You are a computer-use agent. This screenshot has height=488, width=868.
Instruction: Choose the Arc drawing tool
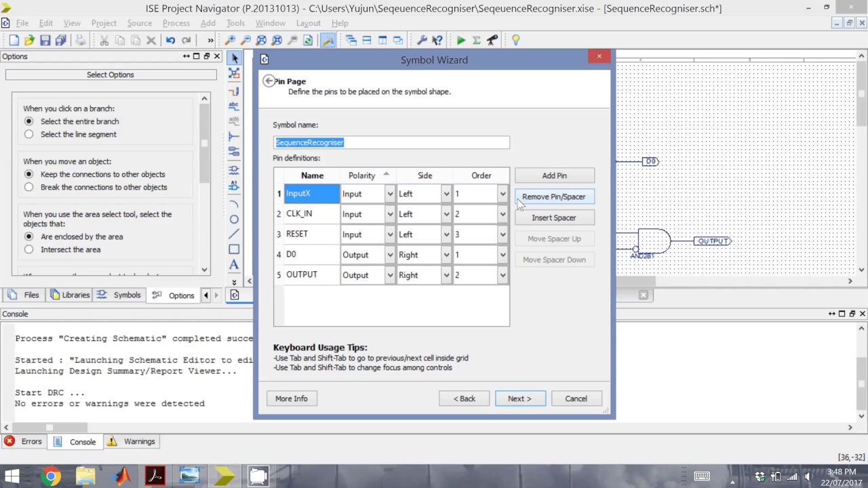[234, 204]
